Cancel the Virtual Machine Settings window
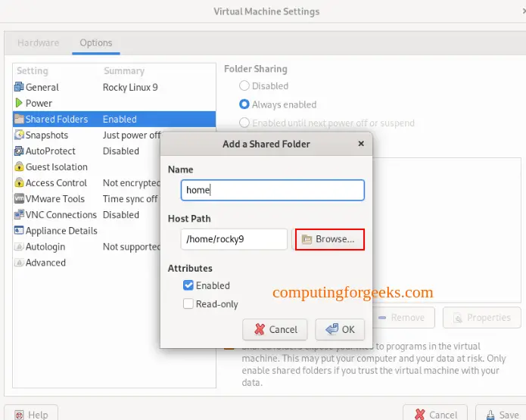Viewport: 526px width, 420px height. point(435,413)
